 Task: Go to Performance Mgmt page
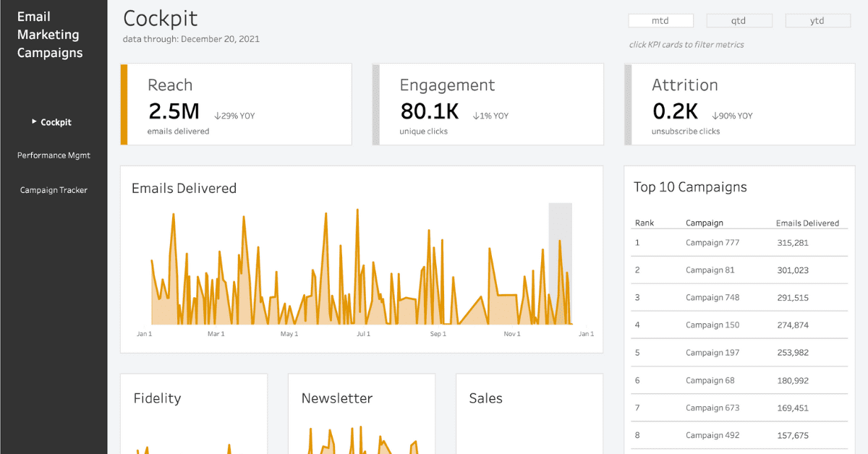(54, 155)
